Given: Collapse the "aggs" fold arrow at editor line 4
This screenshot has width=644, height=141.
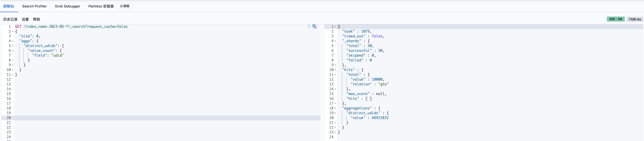Looking at the screenshot, I should (x=12, y=41).
